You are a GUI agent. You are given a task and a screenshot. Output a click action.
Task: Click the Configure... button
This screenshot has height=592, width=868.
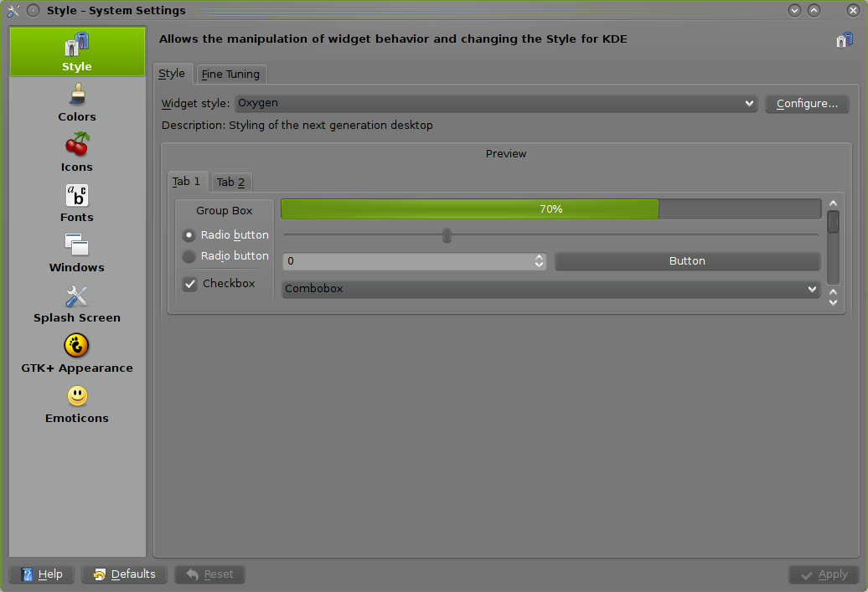click(x=806, y=104)
